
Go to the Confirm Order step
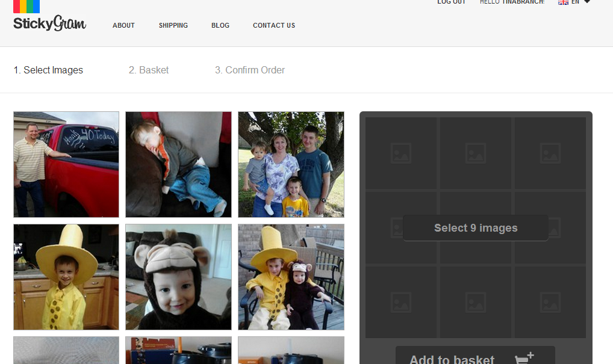tap(250, 70)
